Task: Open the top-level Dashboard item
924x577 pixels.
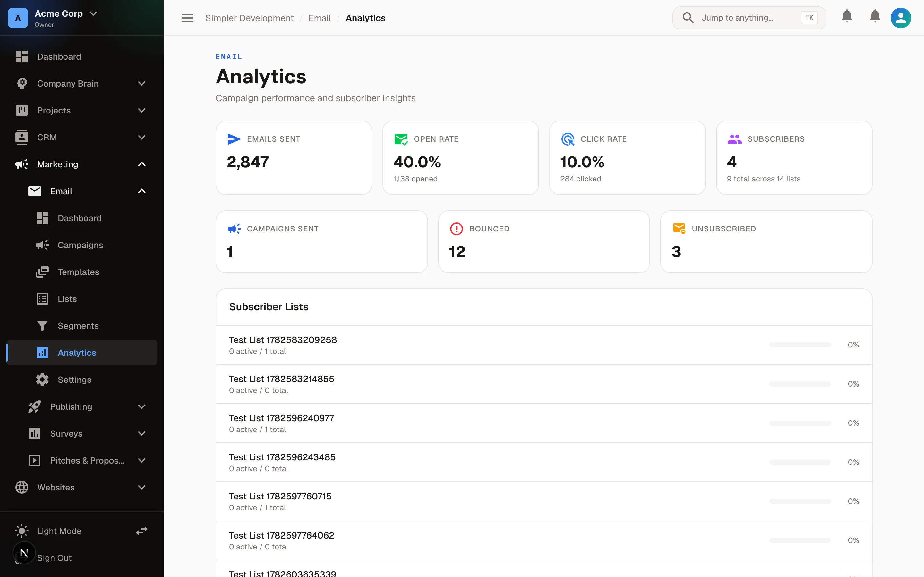Action: pos(82,56)
